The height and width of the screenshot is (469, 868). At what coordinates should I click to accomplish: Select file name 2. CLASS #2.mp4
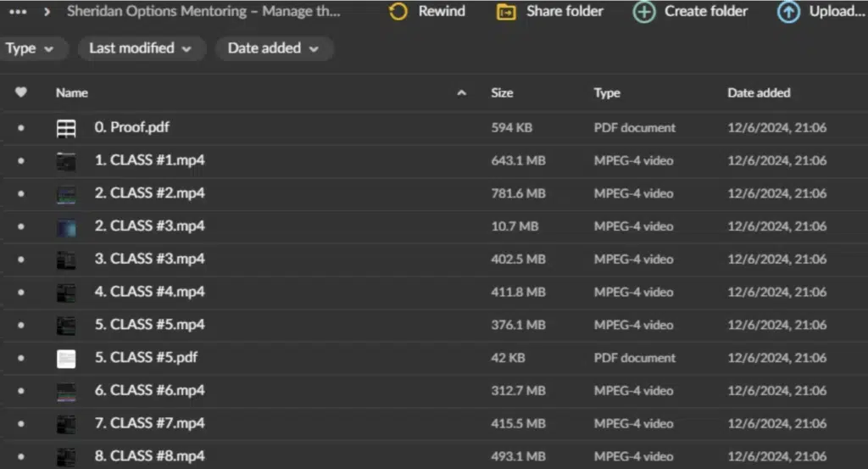pyautogui.click(x=149, y=193)
